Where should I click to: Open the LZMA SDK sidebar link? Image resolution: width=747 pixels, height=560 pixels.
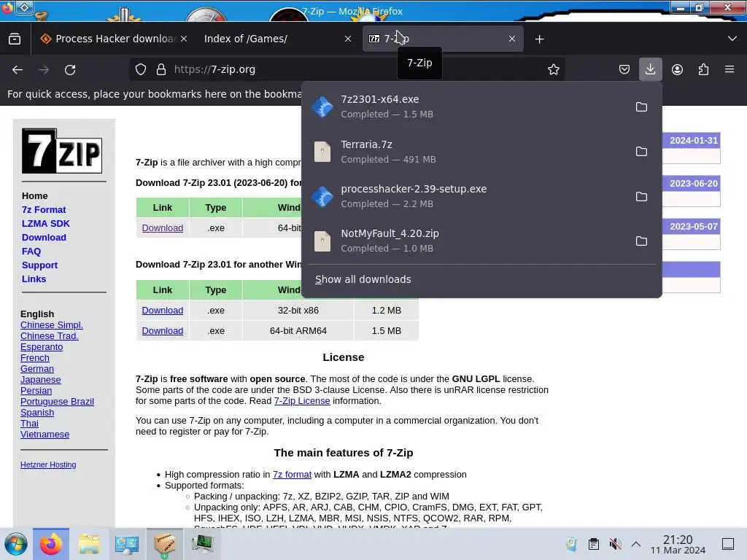coord(46,223)
